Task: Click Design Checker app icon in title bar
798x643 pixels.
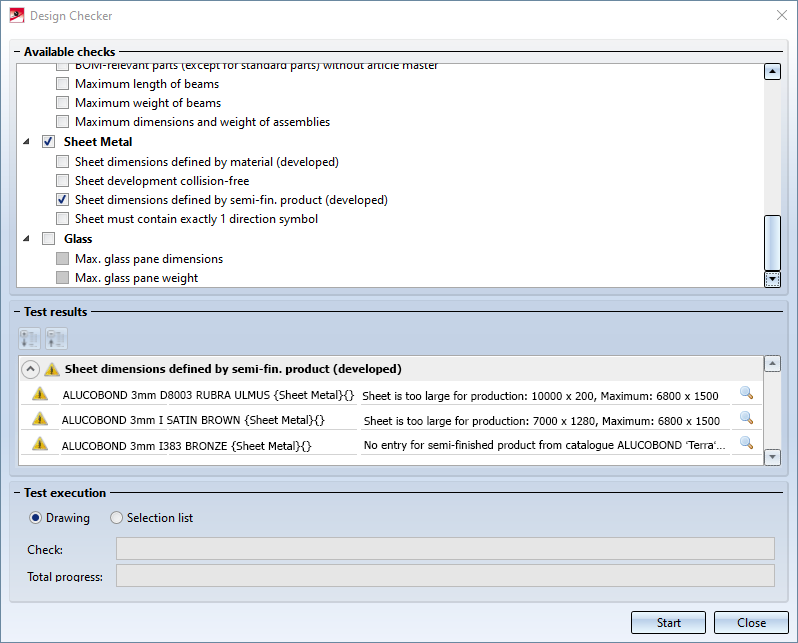Action: click(x=16, y=16)
